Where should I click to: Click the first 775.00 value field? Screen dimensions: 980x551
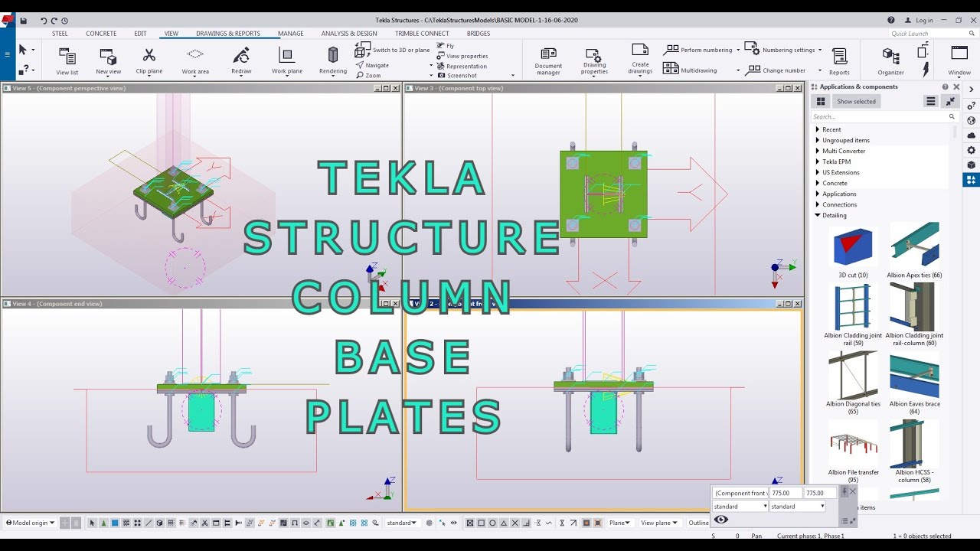point(786,494)
